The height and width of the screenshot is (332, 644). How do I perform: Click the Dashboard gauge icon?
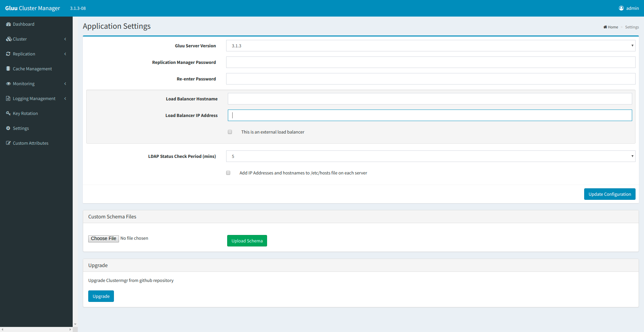[8, 24]
